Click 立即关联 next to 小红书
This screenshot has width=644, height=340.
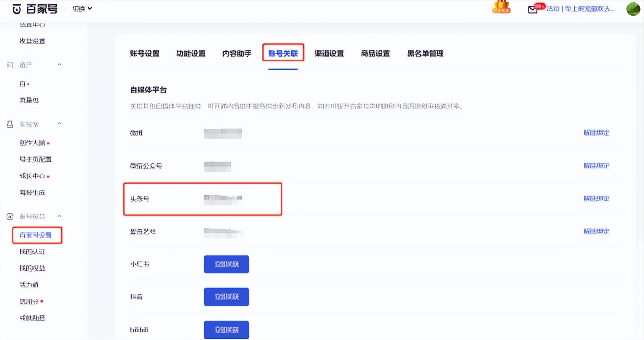[226, 264]
